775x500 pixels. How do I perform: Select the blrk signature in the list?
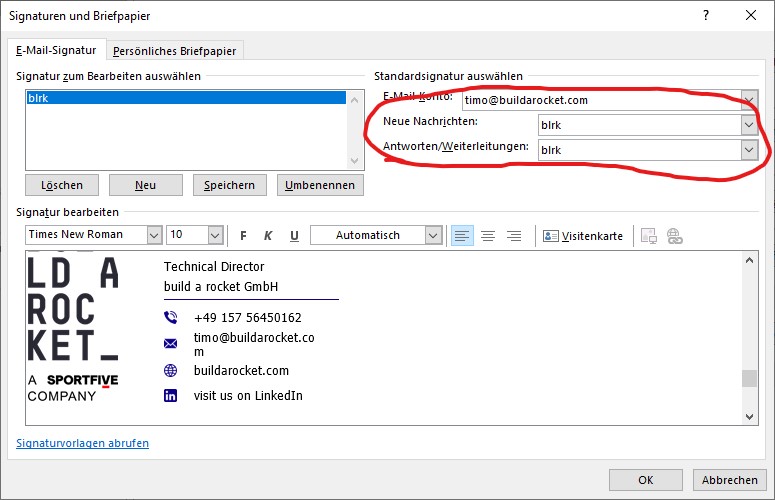pyautogui.click(x=186, y=98)
